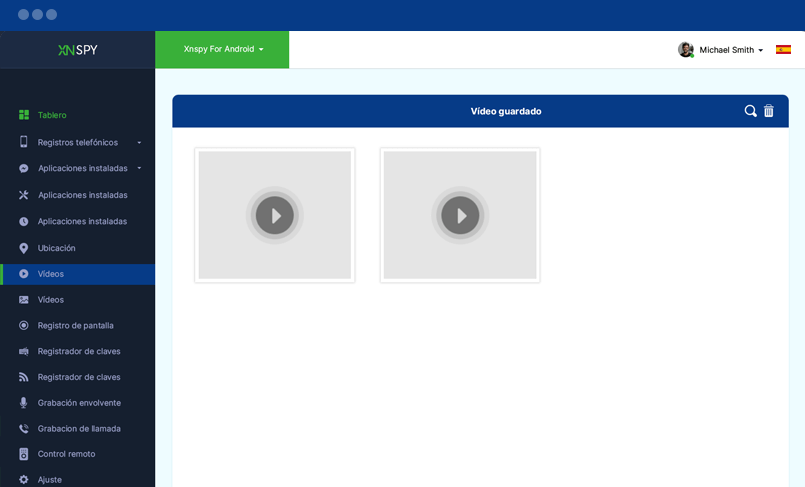
Task: Click the XNSPY logo
Action: 77,50
